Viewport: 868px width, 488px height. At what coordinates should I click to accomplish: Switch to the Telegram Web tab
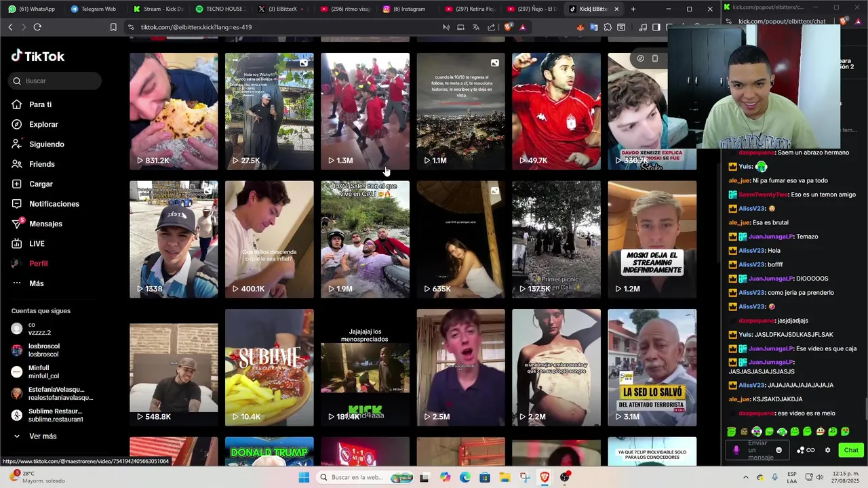click(94, 9)
